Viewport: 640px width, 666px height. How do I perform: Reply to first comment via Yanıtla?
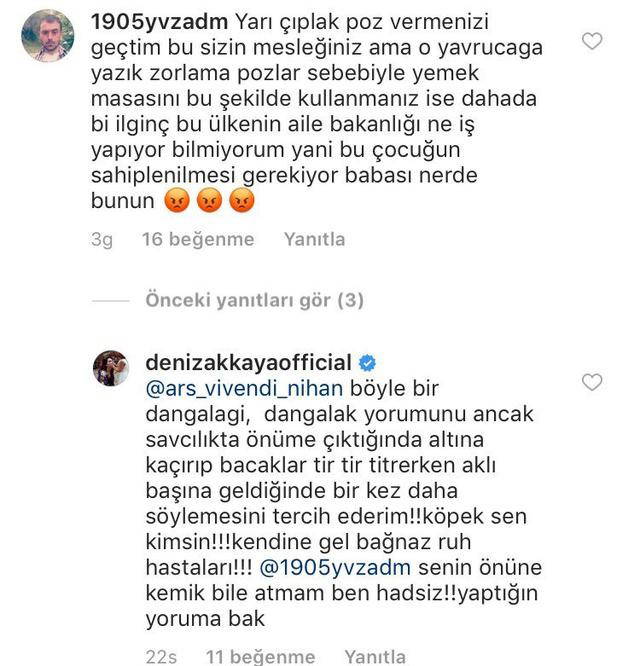click(x=314, y=239)
